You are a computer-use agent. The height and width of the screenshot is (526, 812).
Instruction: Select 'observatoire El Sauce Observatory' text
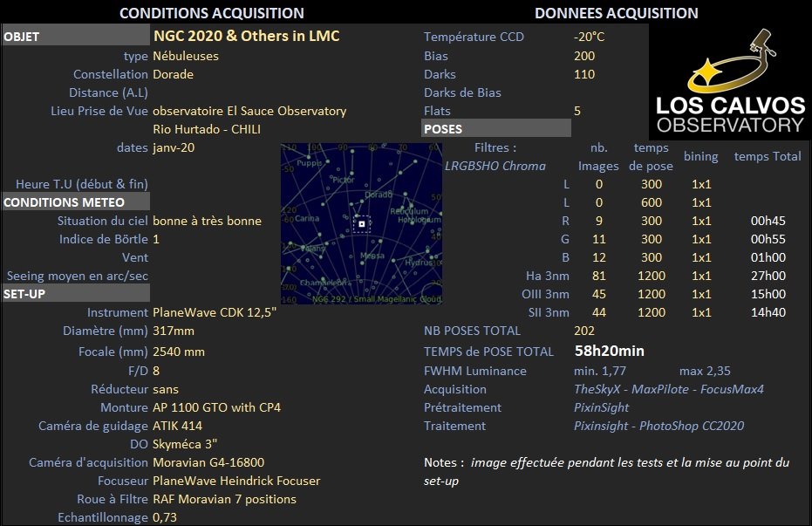[249, 111]
